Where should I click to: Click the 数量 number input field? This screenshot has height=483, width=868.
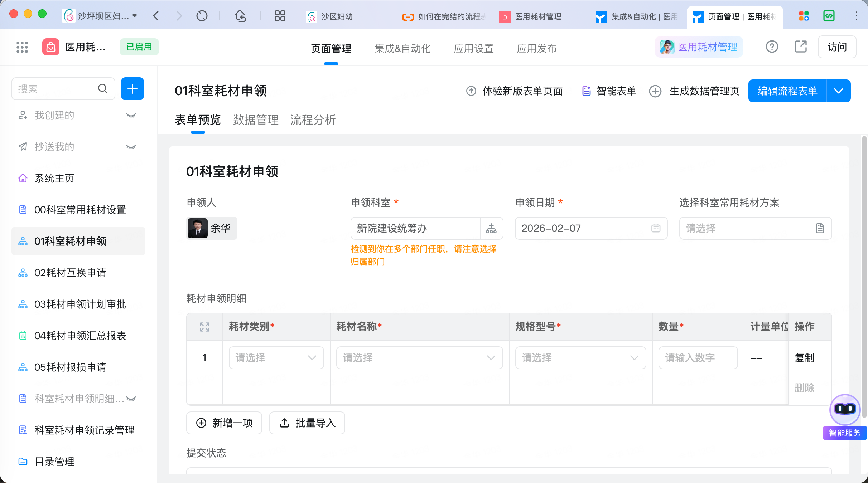(x=698, y=358)
